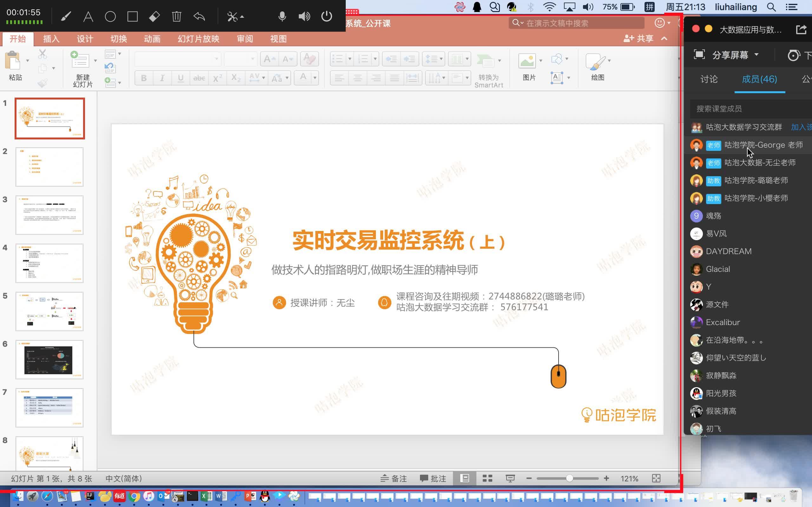Viewport: 812px width, 507px height.
Task: Toggle bold formatting
Action: point(144,78)
